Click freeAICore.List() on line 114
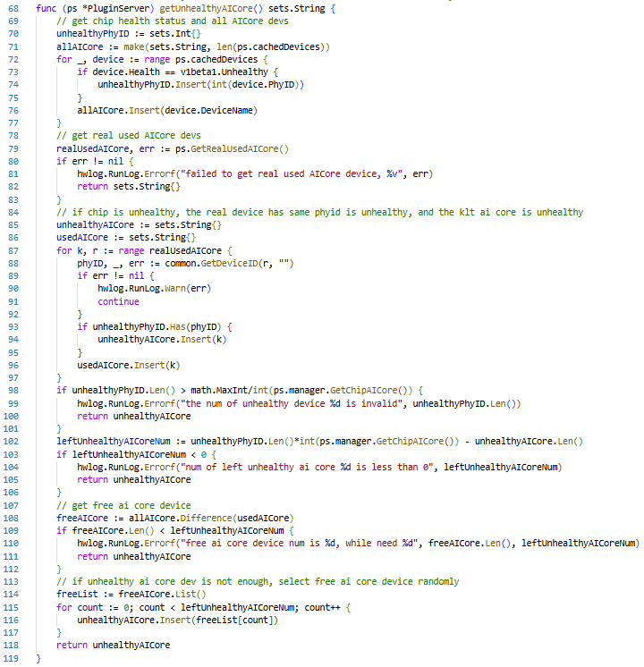This screenshot has width=644, height=667. click(x=162, y=595)
